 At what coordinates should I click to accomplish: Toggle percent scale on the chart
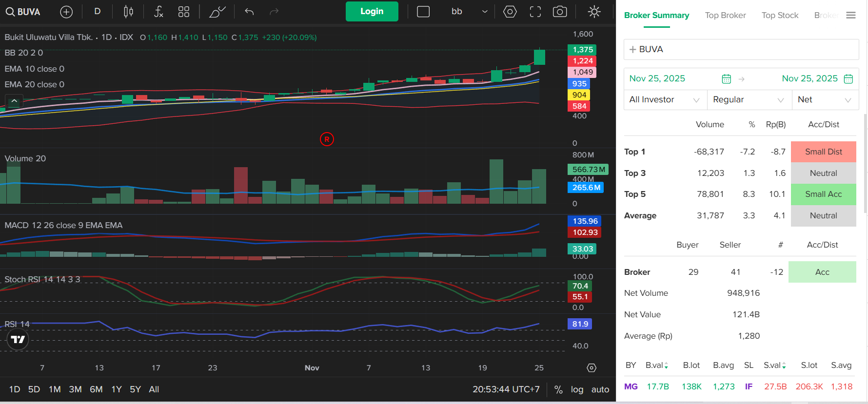pyautogui.click(x=558, y=389)
